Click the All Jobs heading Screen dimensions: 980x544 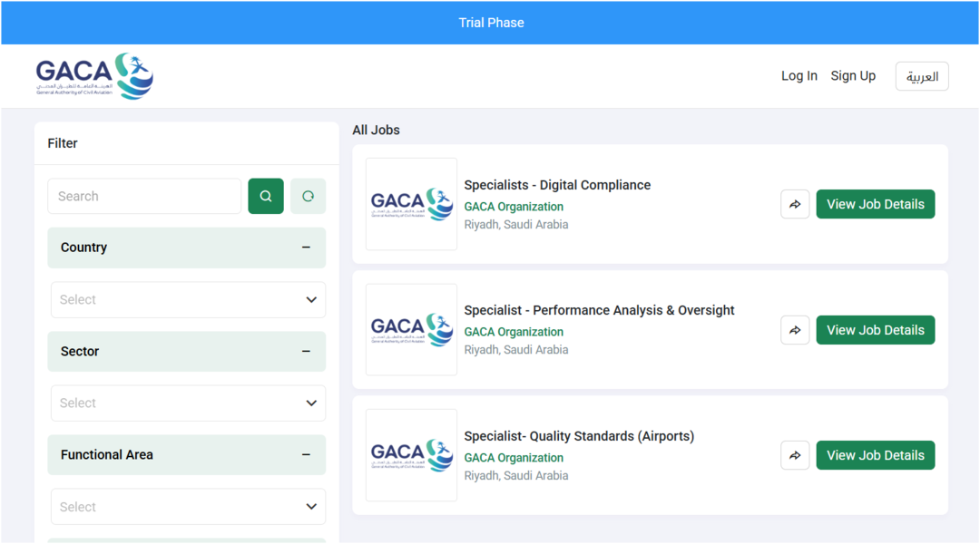pos(377,130)
